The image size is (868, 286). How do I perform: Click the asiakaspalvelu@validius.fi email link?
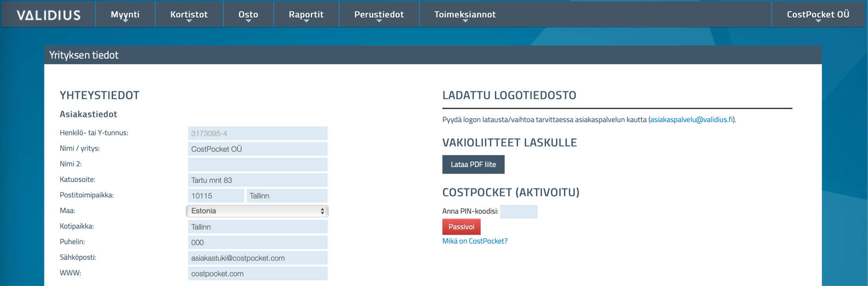[x=691, y=120]
